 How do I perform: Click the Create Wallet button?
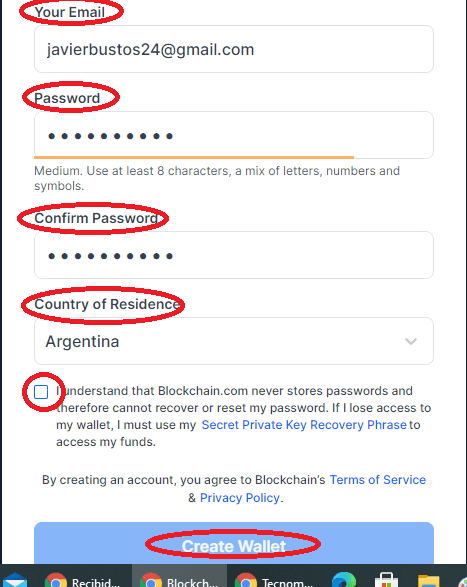234,543
